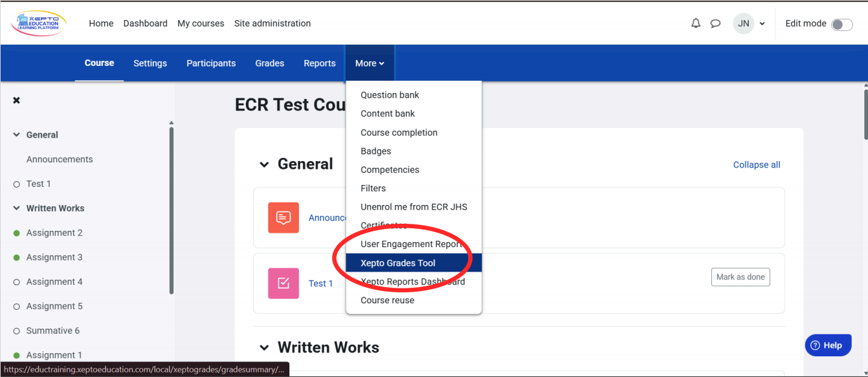
Task: Click the Summative 6 empty completion circle
Action: coord(17,331)
